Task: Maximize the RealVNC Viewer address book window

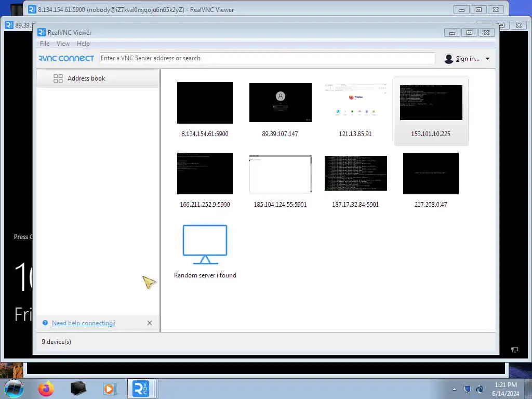Action: click(x=469, y=33)
